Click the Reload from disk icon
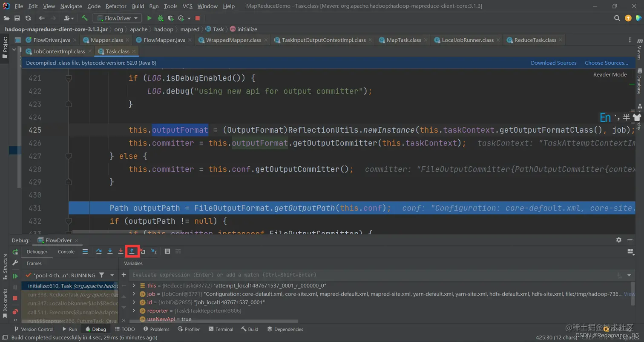The width and height of the screenshot is (644, 342). 28,18
